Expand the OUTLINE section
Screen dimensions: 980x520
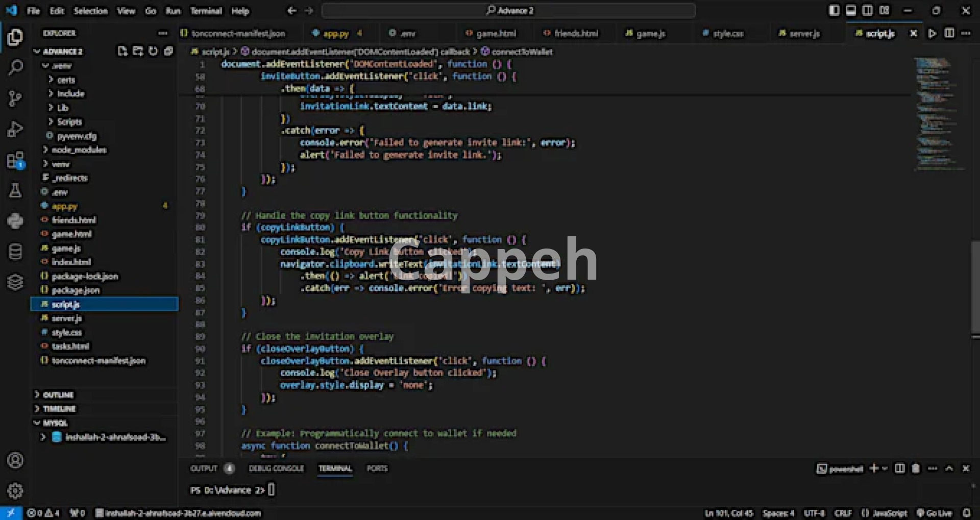(58, 395)
